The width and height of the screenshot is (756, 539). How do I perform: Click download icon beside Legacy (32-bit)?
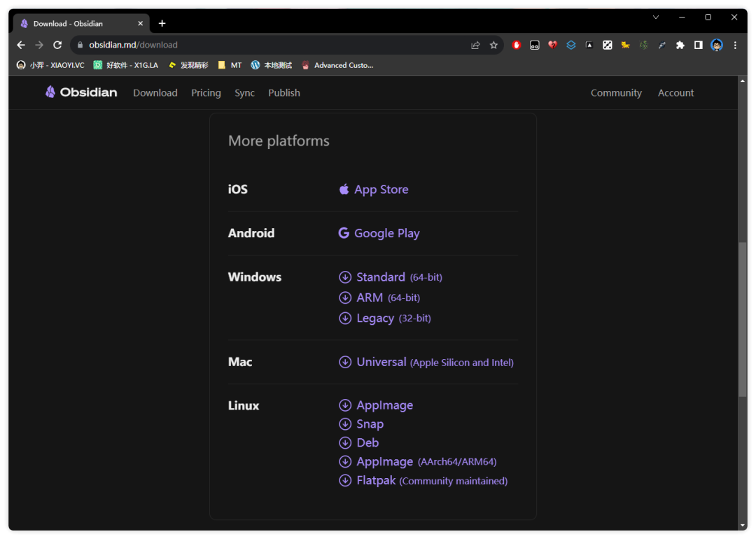coord(344,318)
